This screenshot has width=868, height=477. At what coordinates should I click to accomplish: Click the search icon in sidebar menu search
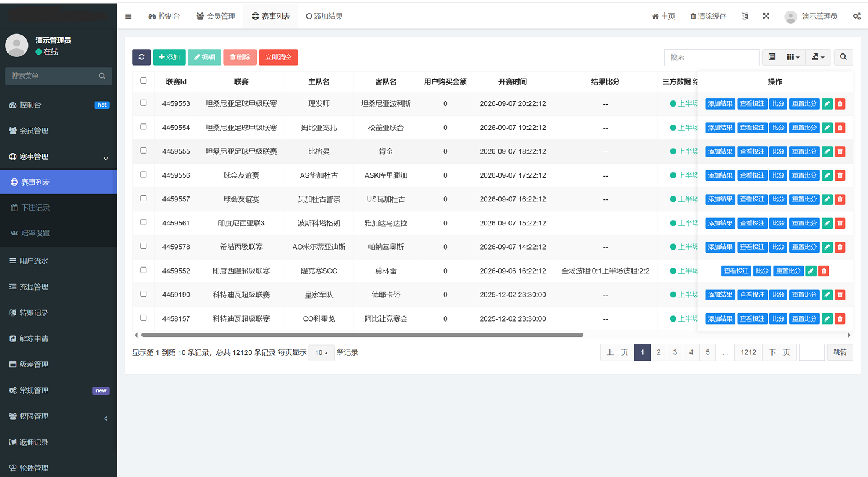pyautogui.click(x=102, y=76)
